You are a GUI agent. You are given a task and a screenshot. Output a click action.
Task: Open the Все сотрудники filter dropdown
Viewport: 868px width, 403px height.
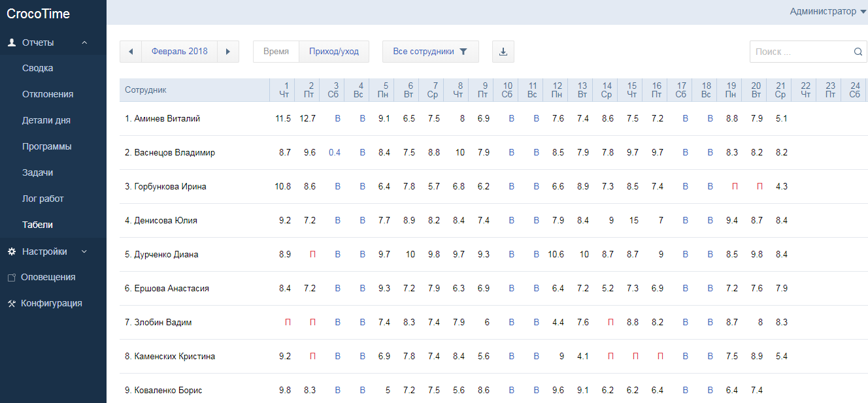[x=430, y=52]
